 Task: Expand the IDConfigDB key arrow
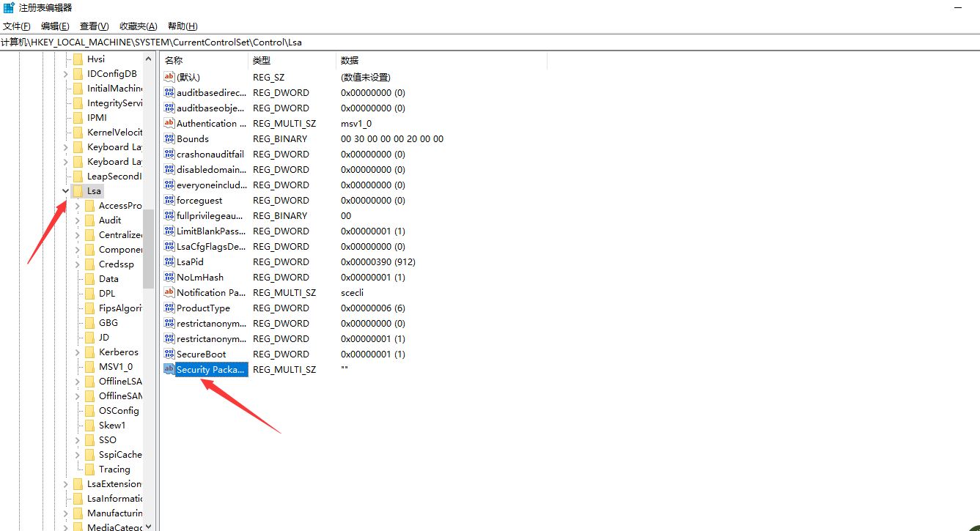[66, 74]
